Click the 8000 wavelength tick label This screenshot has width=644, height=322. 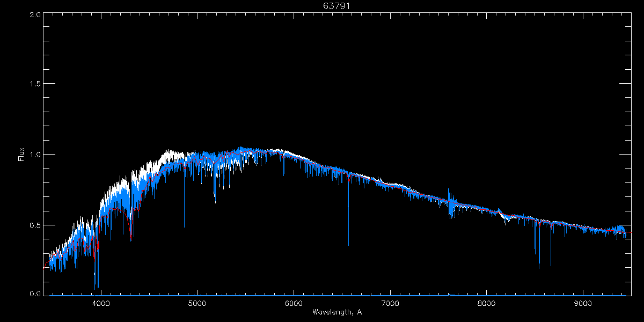tap(487, 303)
